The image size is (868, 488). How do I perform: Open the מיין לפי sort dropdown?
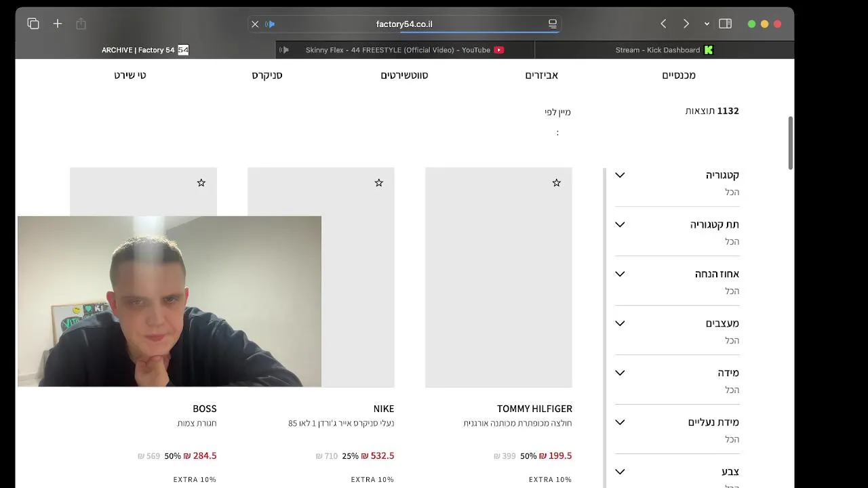pyautogui.click(x=557, y=113)
